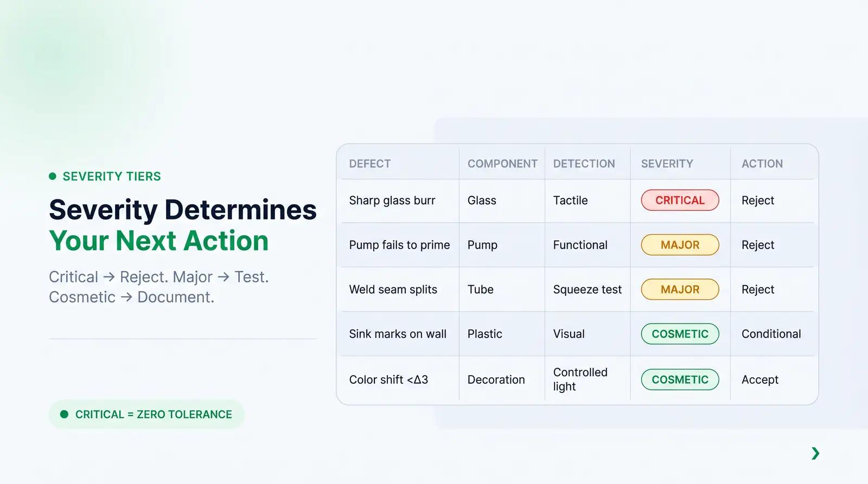The width and height of the screenshot is (868, 484).
Task: Click the green next-slide chevron arrow
Action: (815, 453)
